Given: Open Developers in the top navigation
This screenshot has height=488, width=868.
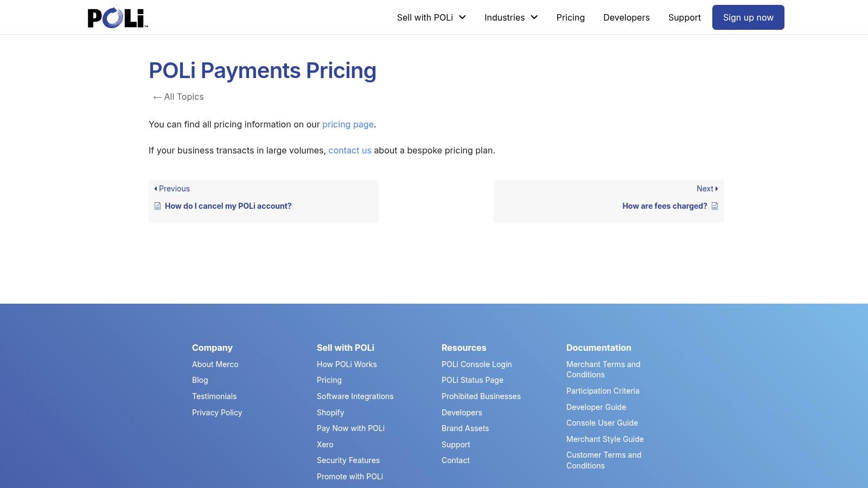Looking at the screenshot, I should pos(627,17).
